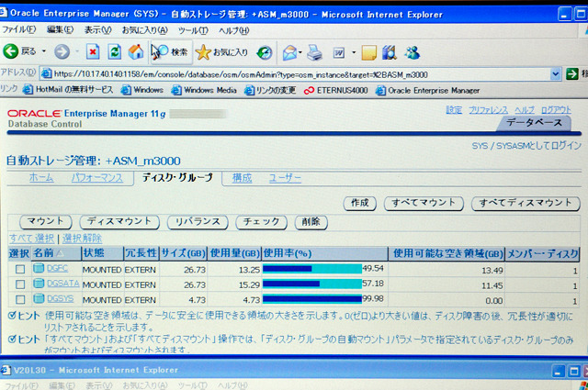This screenshot has width=588, height=390.
Task: Sort by the 名前 column header
Action: tap(43, 253)
